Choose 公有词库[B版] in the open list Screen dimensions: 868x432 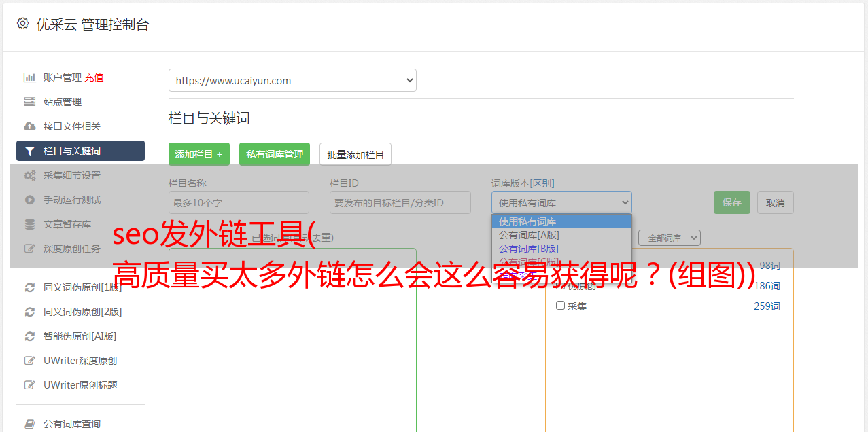click(561, 249)
